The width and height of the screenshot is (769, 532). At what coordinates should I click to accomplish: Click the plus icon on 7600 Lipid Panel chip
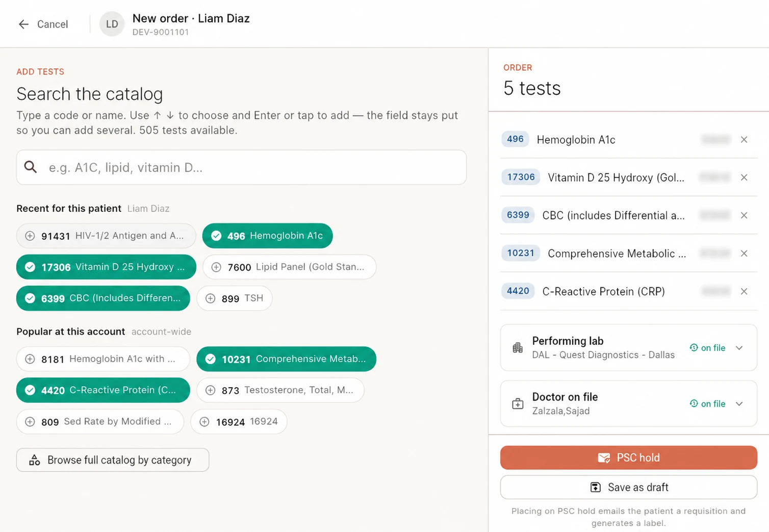tap(216, 267)
